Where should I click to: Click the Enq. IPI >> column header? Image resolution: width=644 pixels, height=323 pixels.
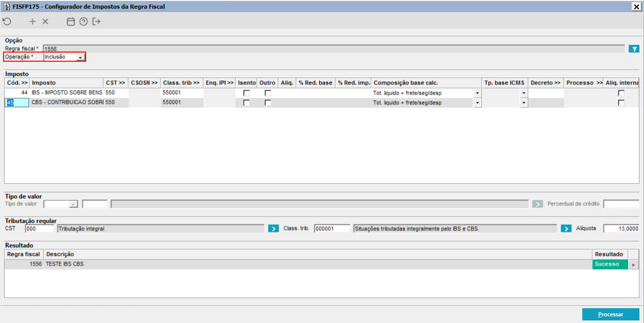point(219,82)
